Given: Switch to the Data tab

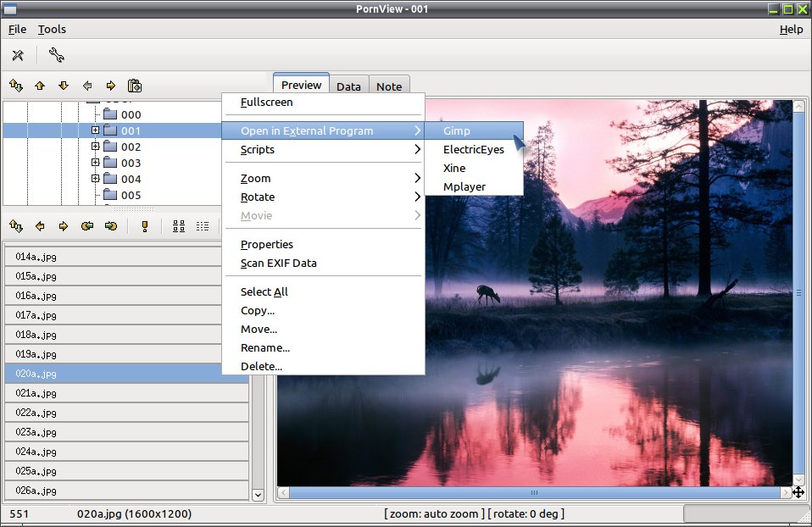Looking at the screenshot, I should pyautogui.click(x=348, y=86).
